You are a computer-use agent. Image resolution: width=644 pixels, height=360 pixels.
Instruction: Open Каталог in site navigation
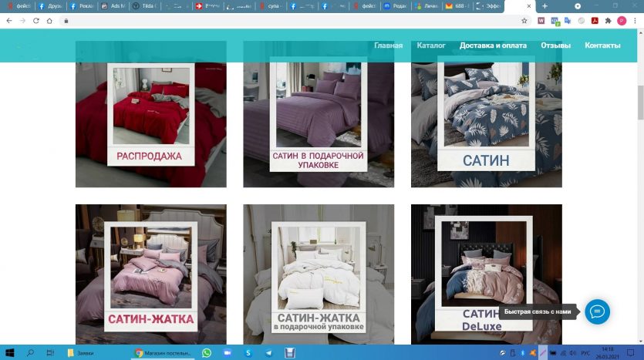[431, 45]
